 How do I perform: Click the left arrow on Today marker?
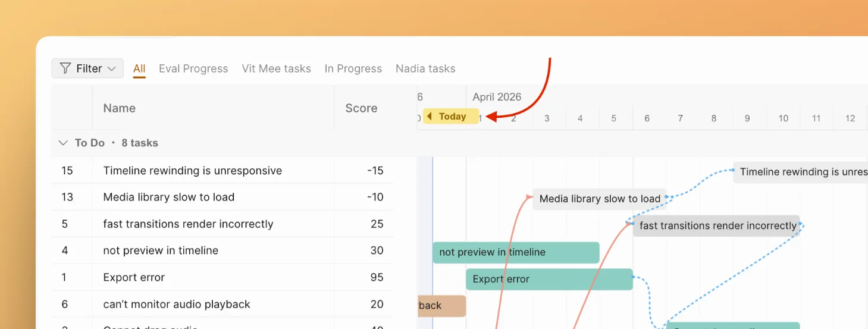click(430, 117)
